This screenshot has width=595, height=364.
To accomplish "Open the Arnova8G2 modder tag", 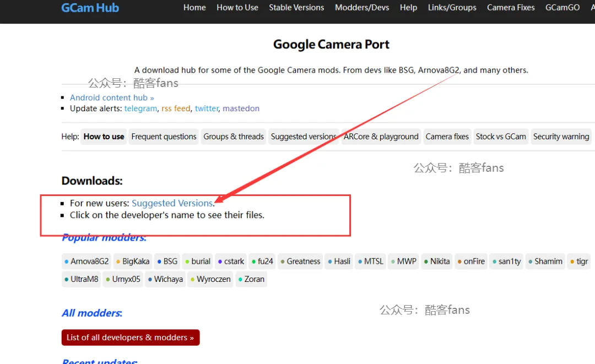I will pyautogui.click(x=86, y=261).
